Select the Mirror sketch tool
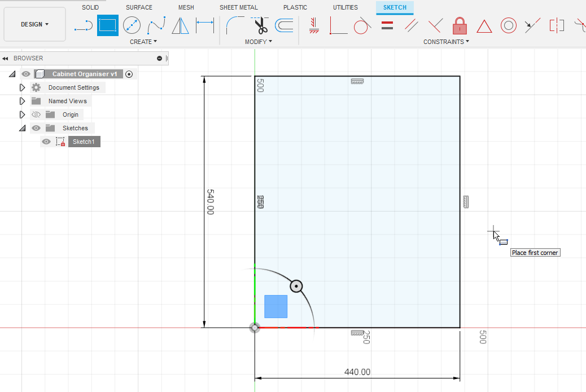Viewport: 586px width, 392px height. coord(181,25)
